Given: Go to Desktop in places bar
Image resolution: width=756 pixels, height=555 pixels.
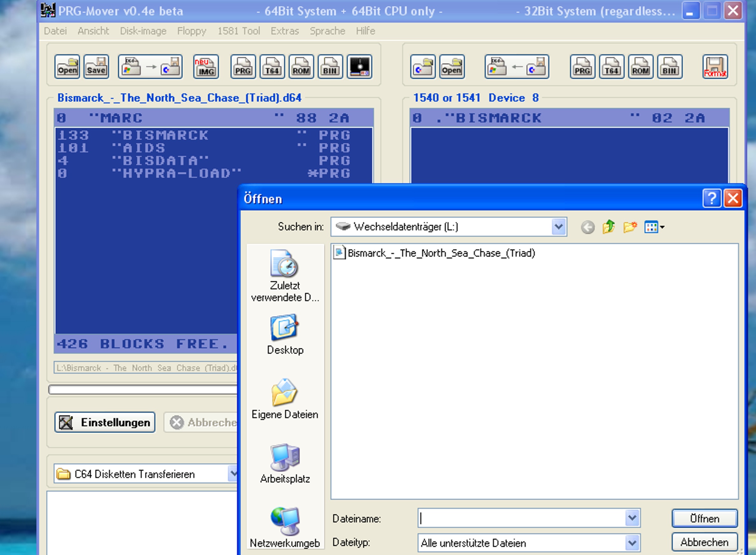Looking at the screenshot, I should tap(285, 335).
